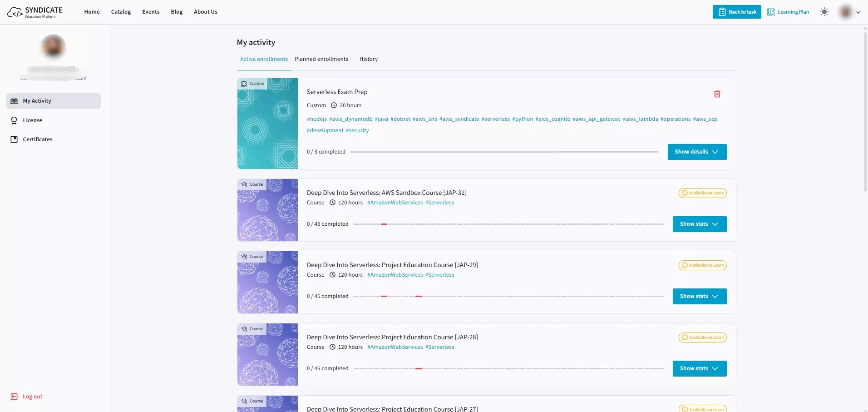Open the user avatar menu in header

pos(849,12)
